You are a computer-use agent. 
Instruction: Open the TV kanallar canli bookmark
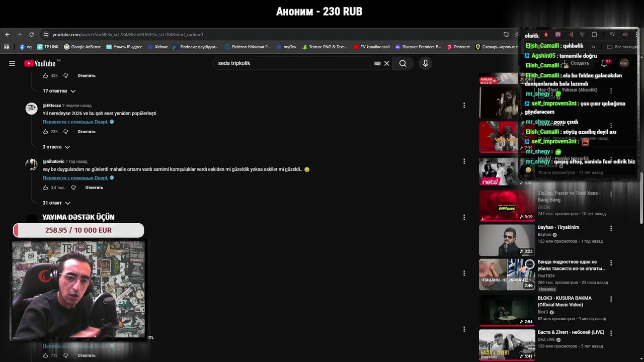(x=371, y=47)
